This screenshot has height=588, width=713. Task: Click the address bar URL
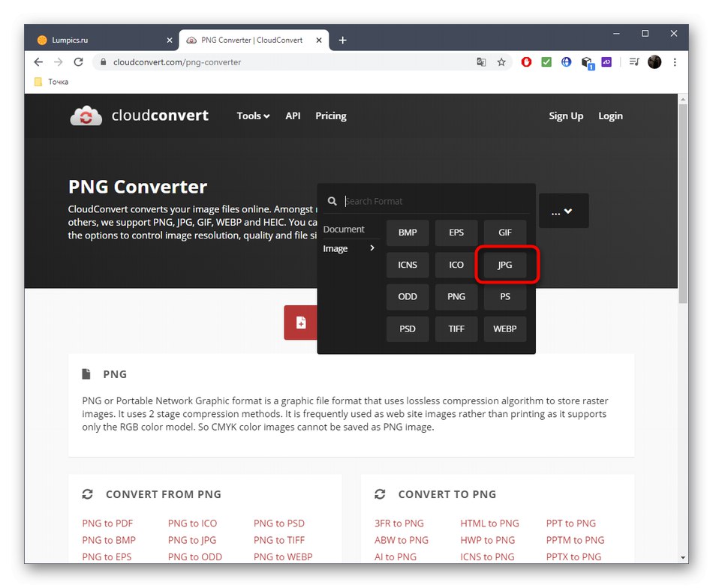coord(177,62)
